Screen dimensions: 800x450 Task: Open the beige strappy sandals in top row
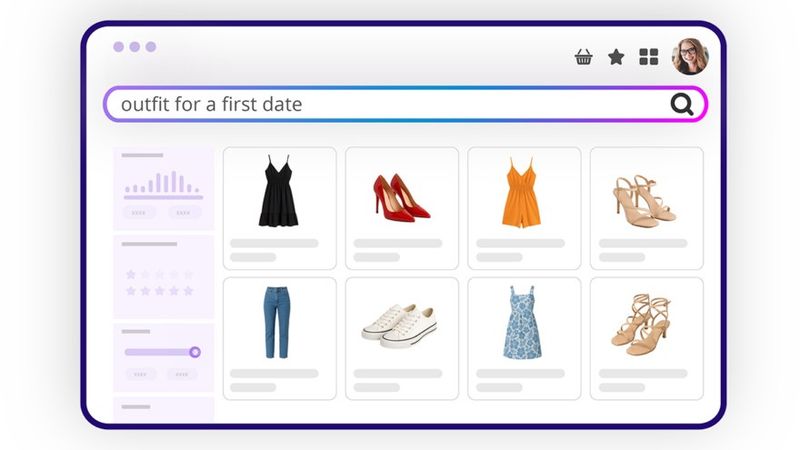pos(646,208)
